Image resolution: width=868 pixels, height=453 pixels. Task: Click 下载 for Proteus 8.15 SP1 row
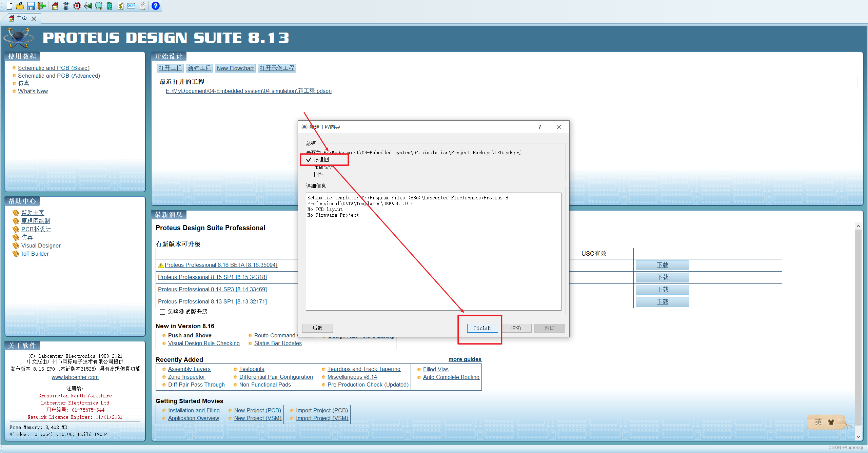[x=662, y=277]
